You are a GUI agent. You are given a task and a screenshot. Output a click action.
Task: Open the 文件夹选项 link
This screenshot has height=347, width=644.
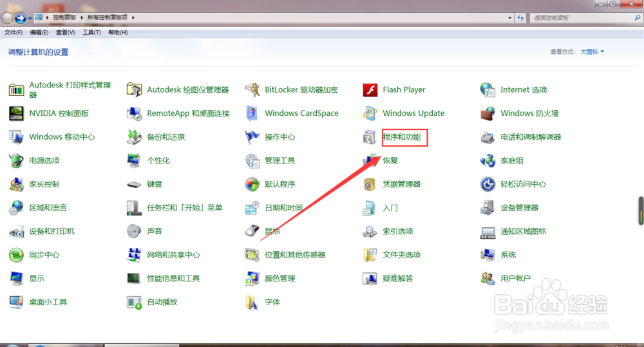coord(402,255)
